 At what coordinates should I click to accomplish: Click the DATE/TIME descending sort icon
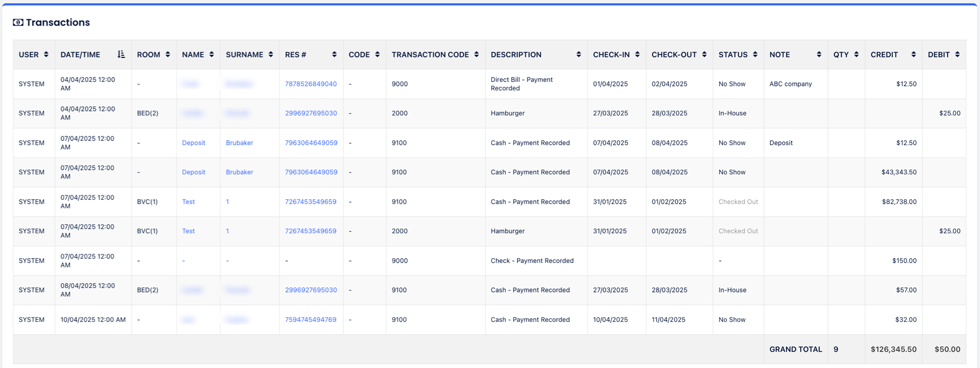(121, 54)
